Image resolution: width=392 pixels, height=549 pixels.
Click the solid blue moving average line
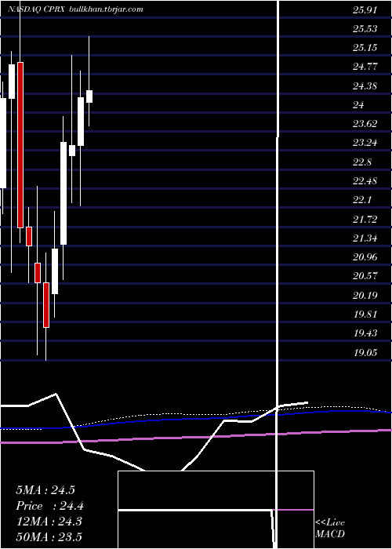tap(196, 419)
